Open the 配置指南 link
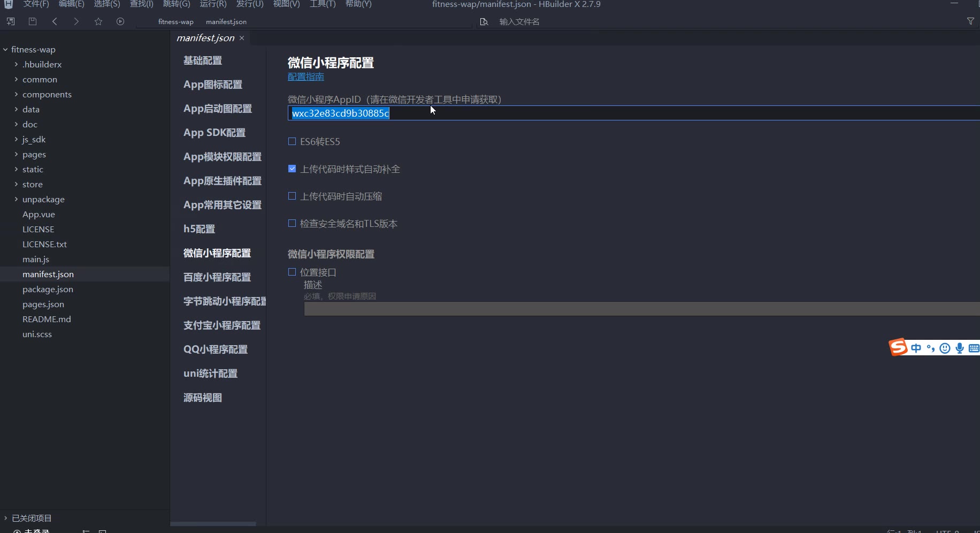Screen dimensions: 980x533 click(306, 77)
